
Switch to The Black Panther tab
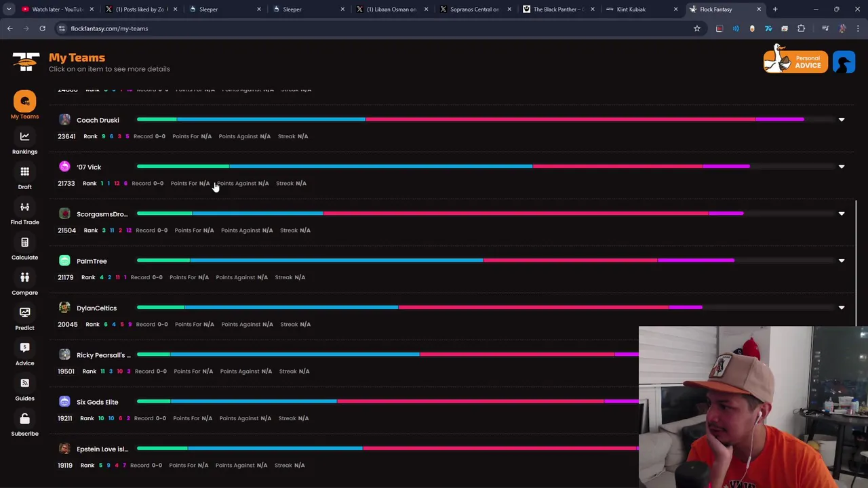tap(558, 9)
